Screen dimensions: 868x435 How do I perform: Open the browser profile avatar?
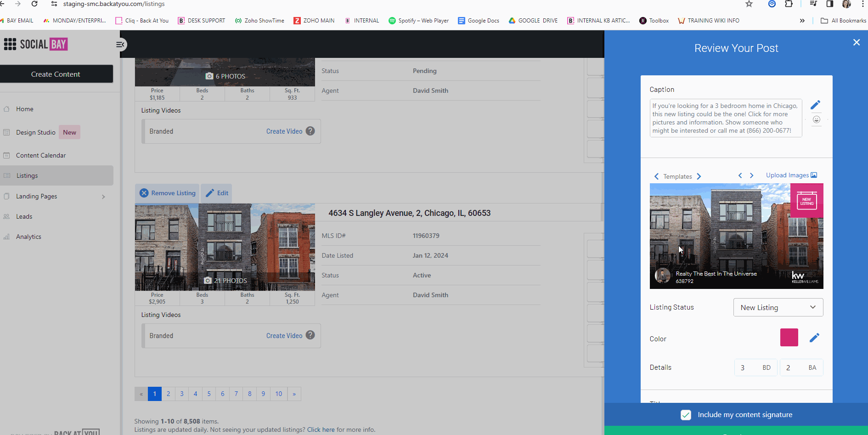(x=846, y=4)
